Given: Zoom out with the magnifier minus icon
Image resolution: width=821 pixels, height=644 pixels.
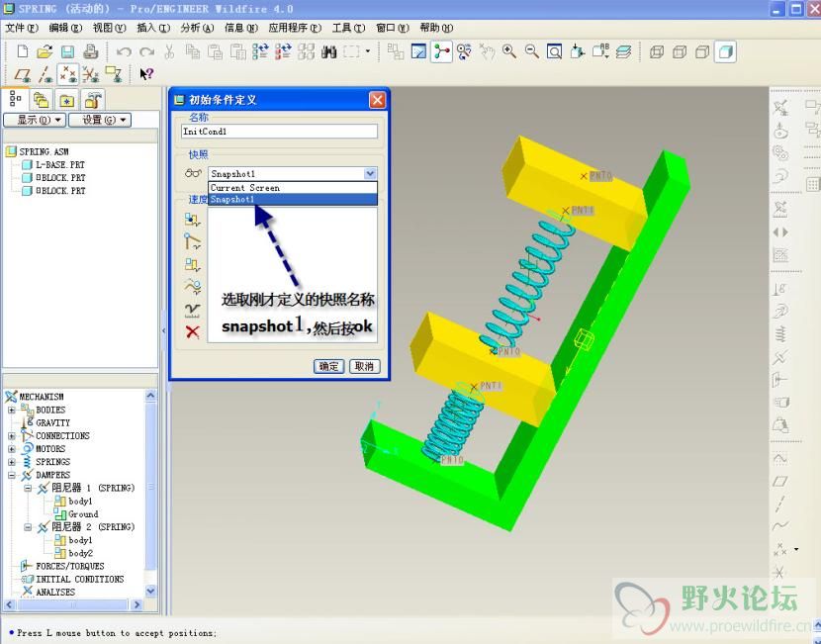Looking at the screenshot, I should (x=532, y=51).
